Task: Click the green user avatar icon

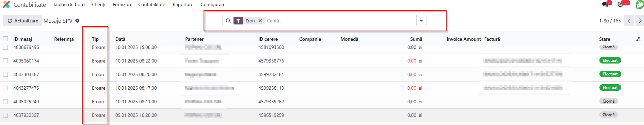Action: tap(640, 4)
